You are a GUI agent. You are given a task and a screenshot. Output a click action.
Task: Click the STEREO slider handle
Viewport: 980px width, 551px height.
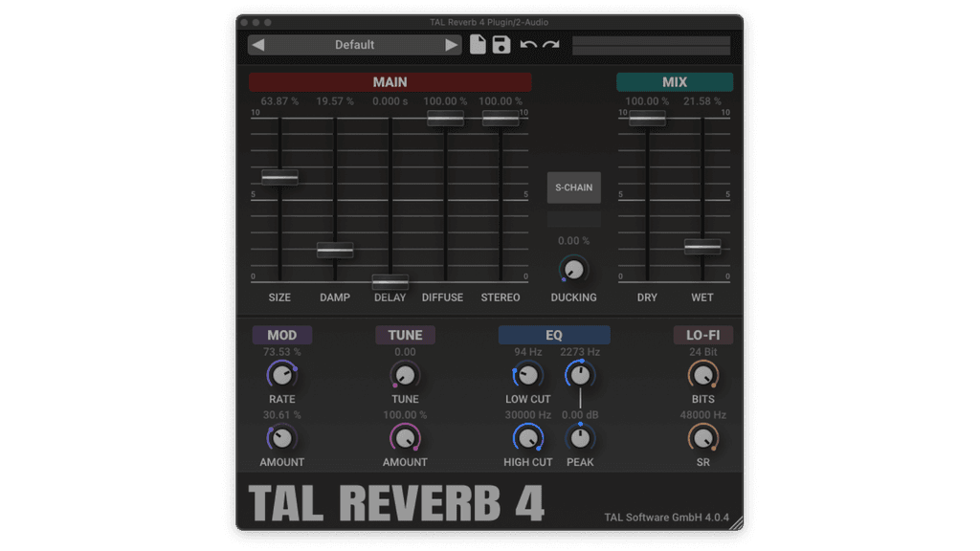click(500, 118)
